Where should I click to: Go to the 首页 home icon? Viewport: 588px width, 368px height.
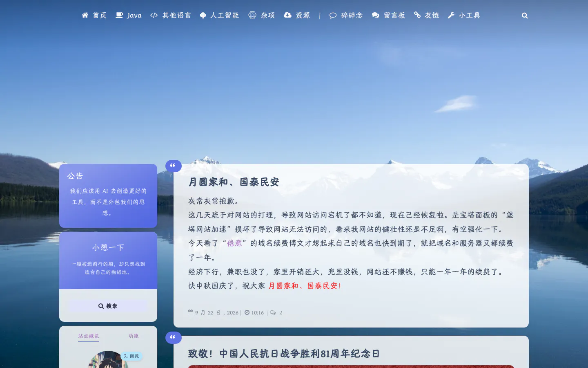pyautogui.click(x=85, y=15)
